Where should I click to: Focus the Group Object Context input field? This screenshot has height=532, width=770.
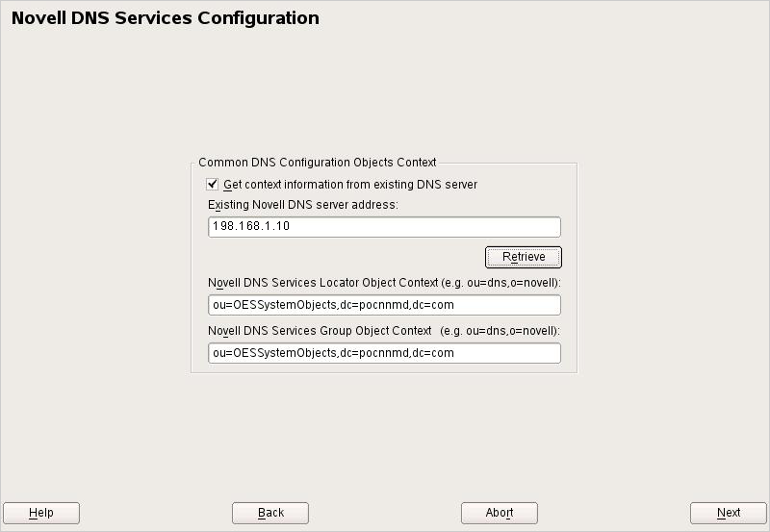pos(384,353)
